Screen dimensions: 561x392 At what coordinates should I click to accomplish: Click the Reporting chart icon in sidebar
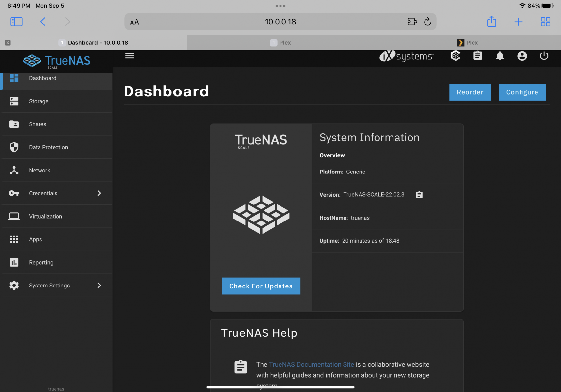point(14,262)
